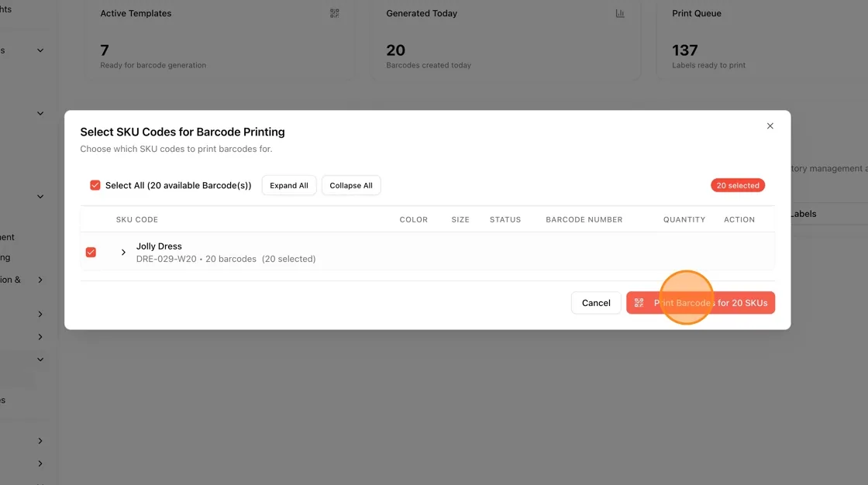Close the Select SKU Codes dialog

coord(770,126)
